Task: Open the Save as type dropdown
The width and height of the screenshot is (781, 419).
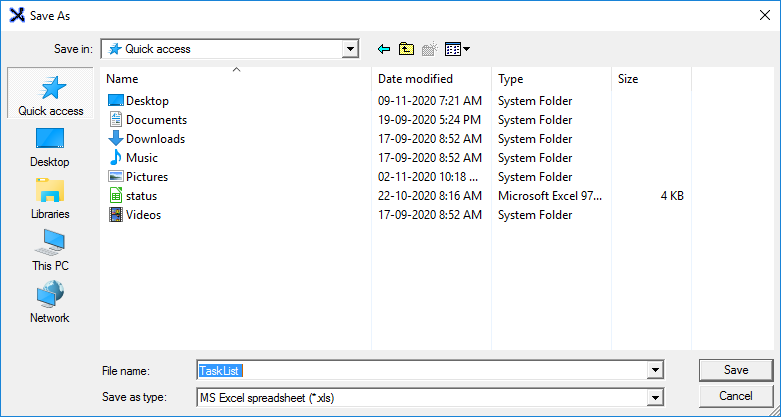Action: coord(655,397)
